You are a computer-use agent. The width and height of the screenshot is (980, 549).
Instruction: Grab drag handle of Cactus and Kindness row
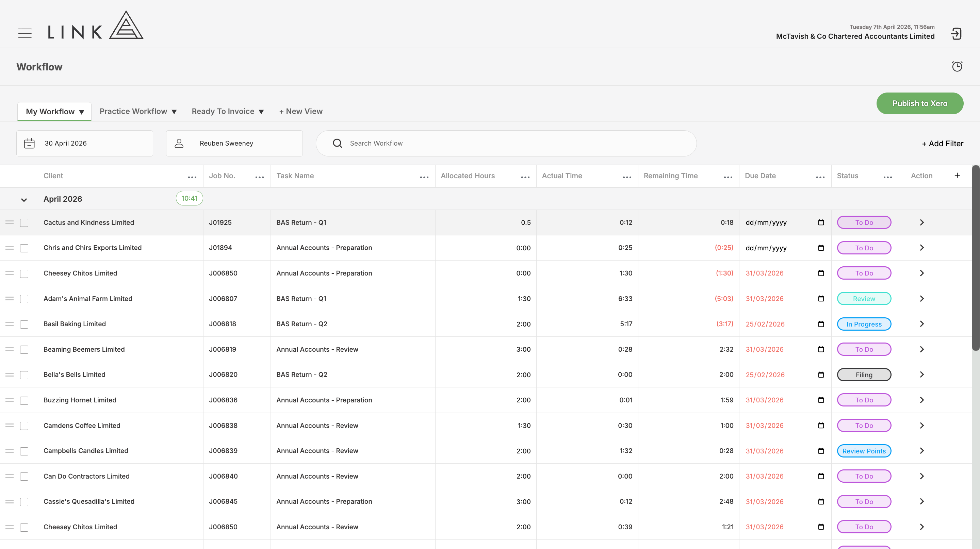point(10,222)
